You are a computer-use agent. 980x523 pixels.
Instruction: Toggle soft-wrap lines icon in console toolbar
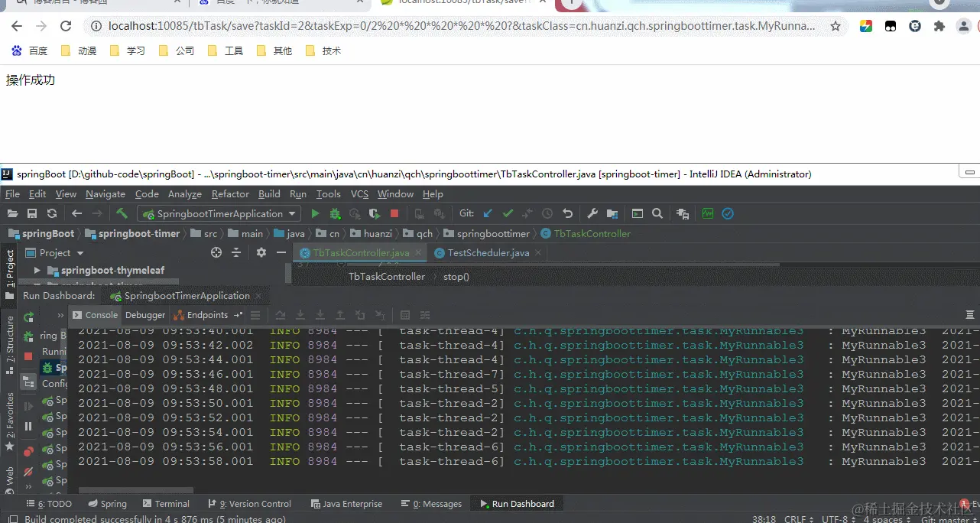coord(256,315)
